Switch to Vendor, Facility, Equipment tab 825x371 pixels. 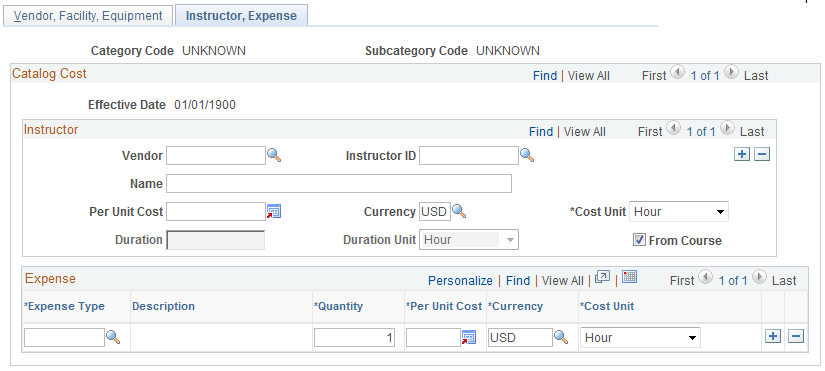[x=88, y=16]
